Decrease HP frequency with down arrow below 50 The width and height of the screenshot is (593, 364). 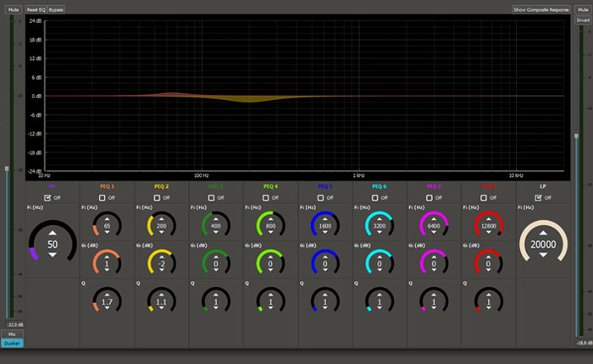coord(53,255)
